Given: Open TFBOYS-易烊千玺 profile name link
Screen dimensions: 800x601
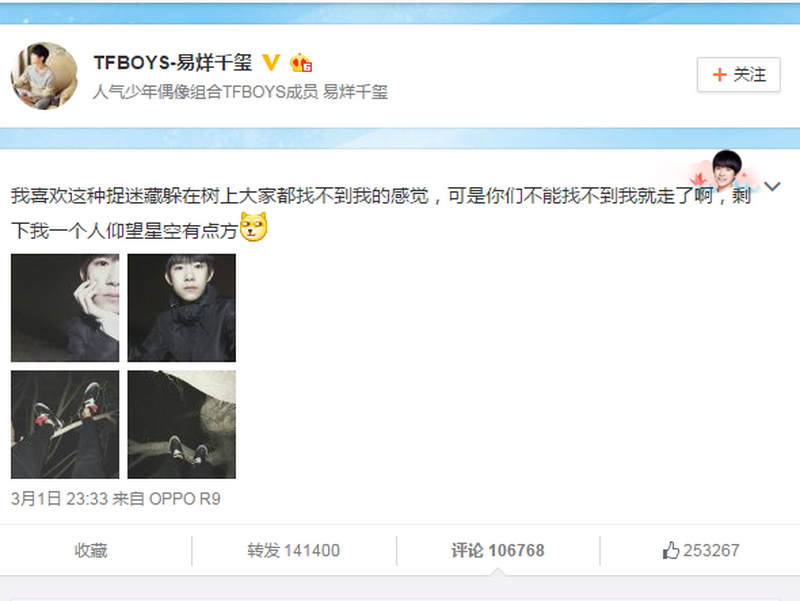Looking at the screenshot, I should 172,63.
